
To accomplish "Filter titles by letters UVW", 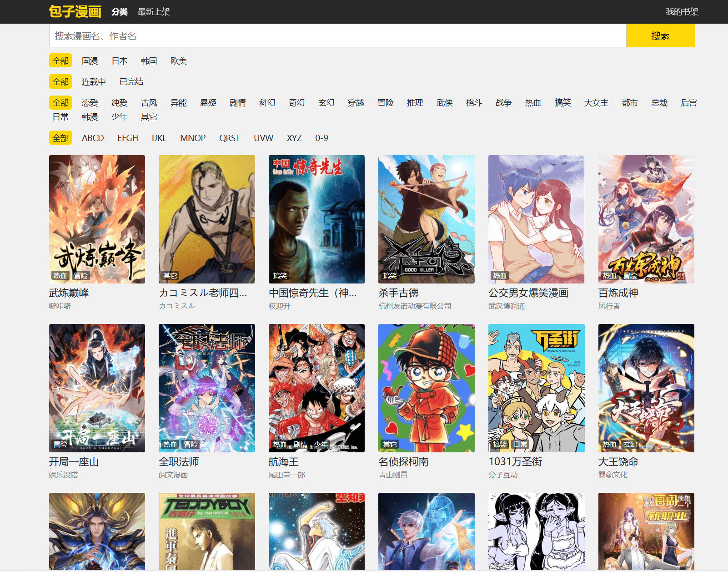I will pyautogui.click(x=264, y=138).
